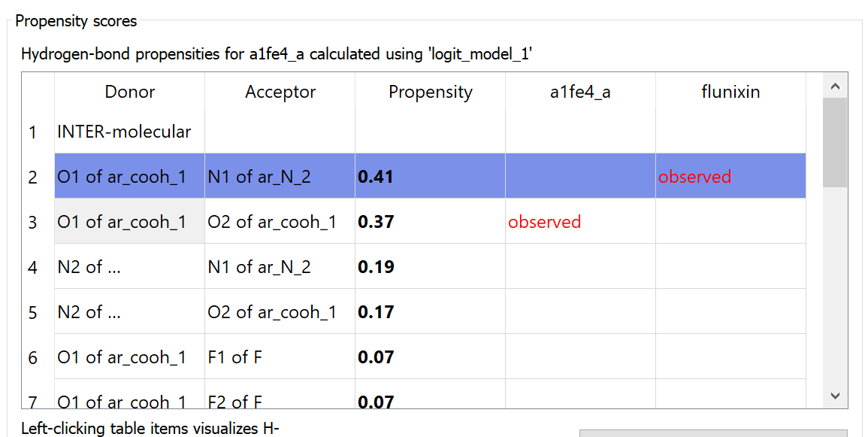
Task: Click the flunixin column header
Action: (730, 92)
